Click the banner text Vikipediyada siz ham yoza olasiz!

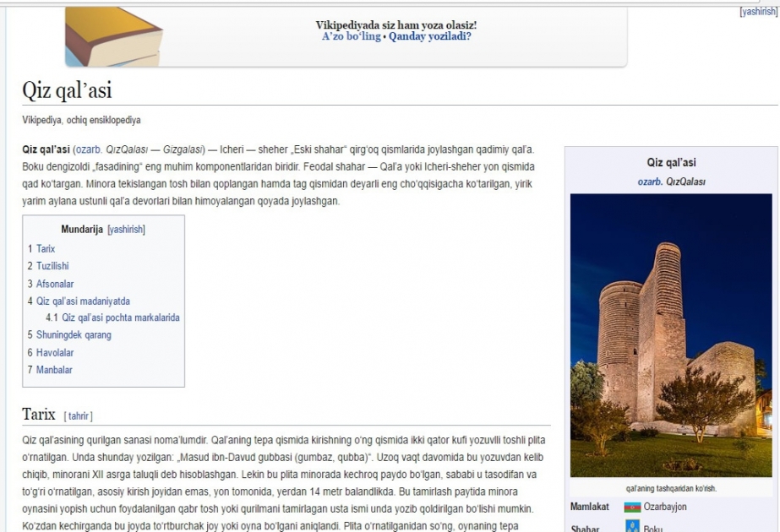coord(396,24)
